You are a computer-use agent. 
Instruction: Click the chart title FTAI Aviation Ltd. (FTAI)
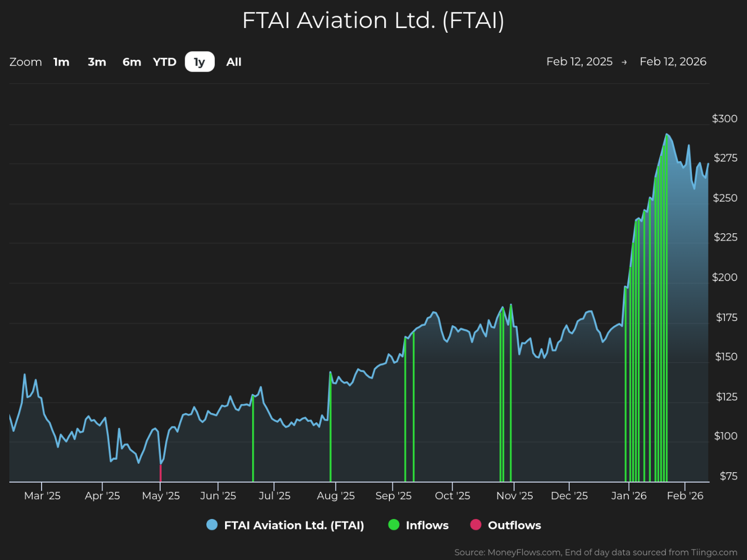(x=373, y=21)
